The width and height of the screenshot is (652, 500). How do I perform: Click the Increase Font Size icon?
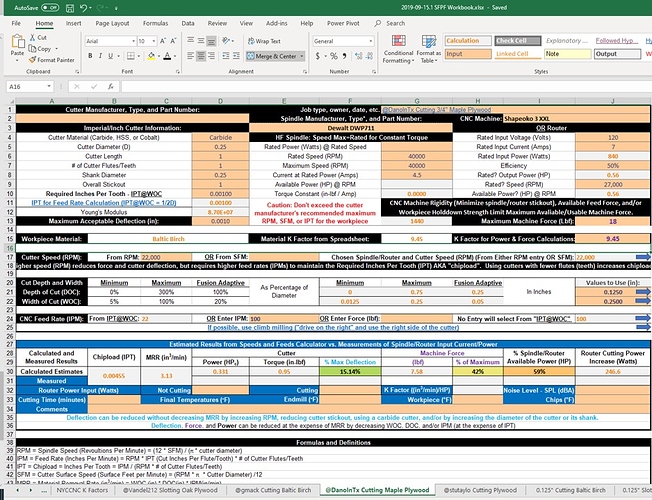(x=163, y=41)
